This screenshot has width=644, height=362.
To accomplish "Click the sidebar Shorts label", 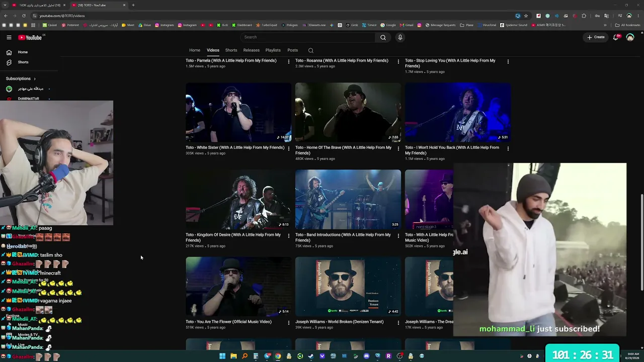I will pos(23,62).
